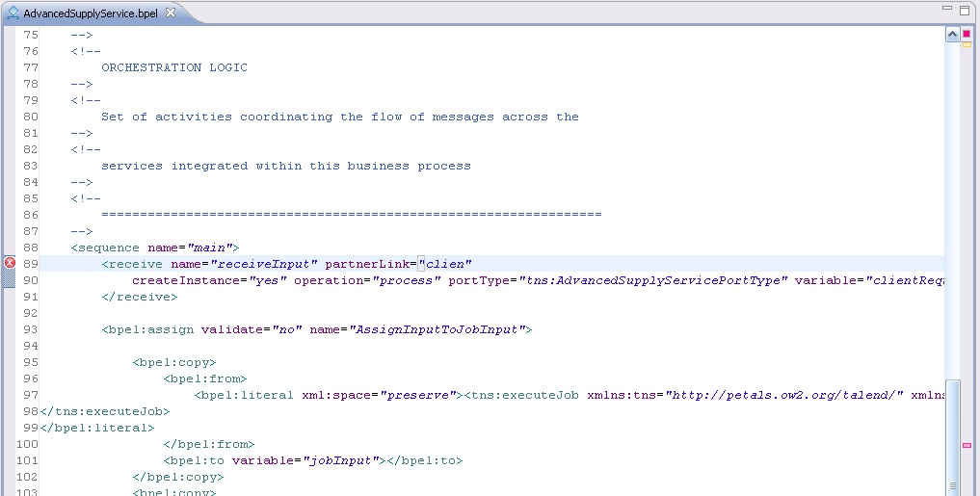Click line number 93 in the gutter
This screenshot has height=496, width=980.
pos(30,329)
